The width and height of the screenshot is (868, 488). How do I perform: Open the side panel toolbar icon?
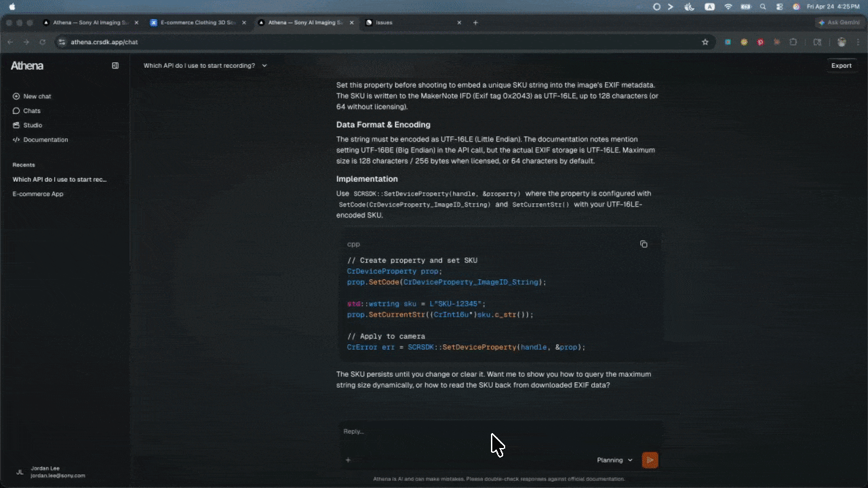[x=817, y=42]
